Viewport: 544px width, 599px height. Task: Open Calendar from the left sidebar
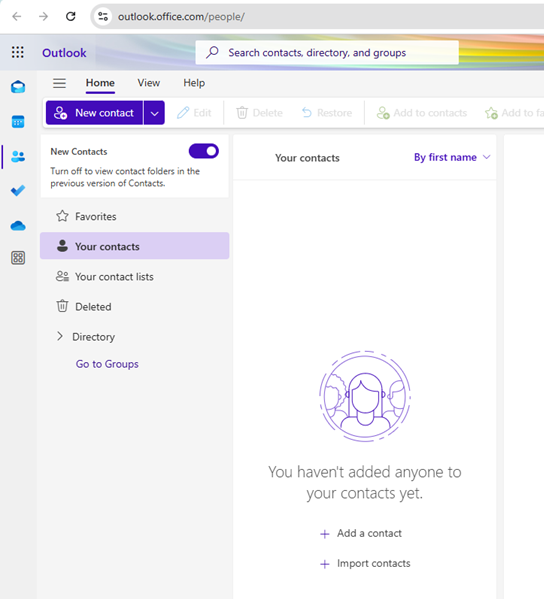(18, 121)
